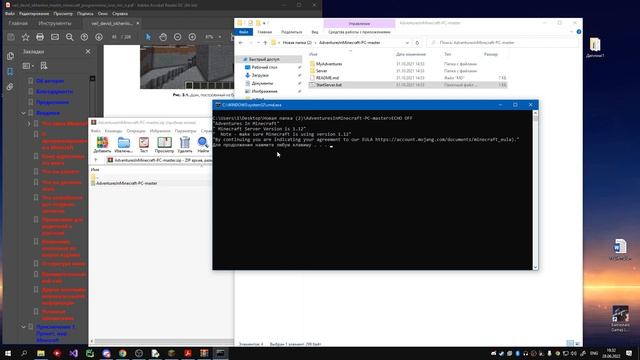The height and width of the screenshot is (360, 640).
Task: Refresh the Explorer folder view
Action: 417,43
